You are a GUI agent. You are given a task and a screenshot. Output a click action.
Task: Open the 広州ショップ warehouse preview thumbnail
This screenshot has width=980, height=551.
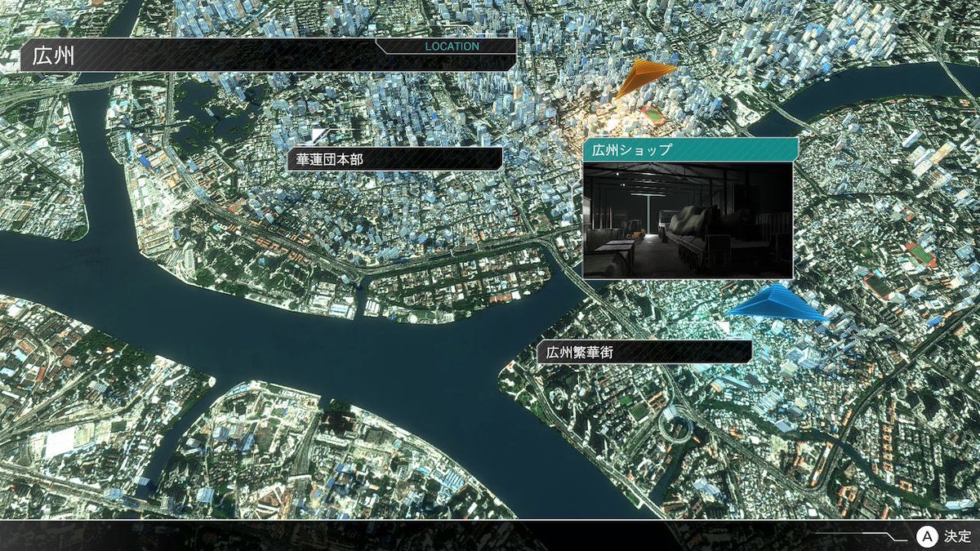point(688,220)
